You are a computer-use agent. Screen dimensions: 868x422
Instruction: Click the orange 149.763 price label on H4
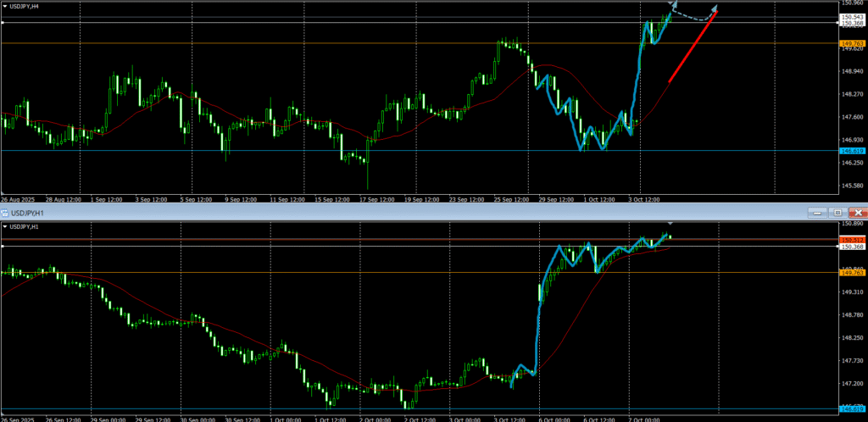coord(851,43)
